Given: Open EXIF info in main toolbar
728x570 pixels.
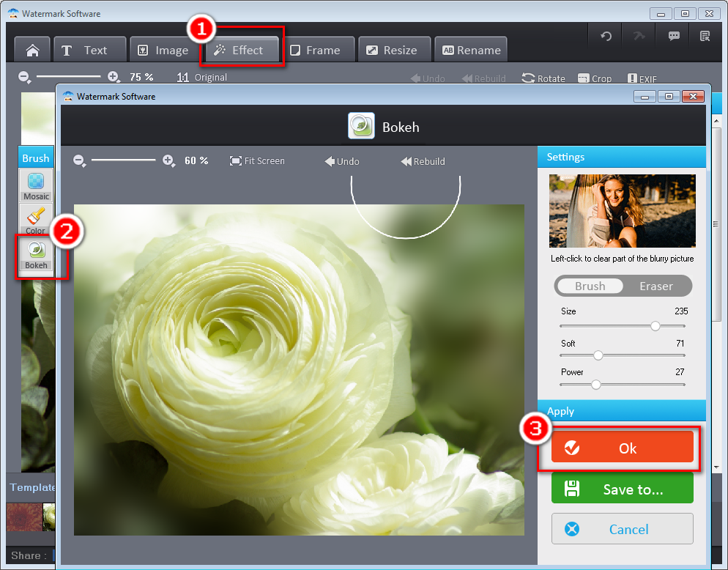Looking at the screenshot, I should 642,78.
